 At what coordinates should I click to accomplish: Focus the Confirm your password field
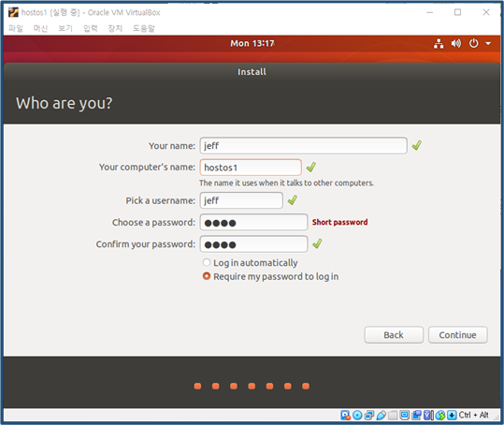[253, 244]
